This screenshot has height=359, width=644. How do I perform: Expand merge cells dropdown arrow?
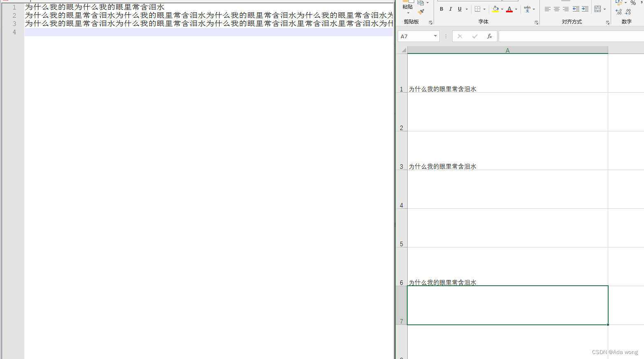click(x=604, y=9)
